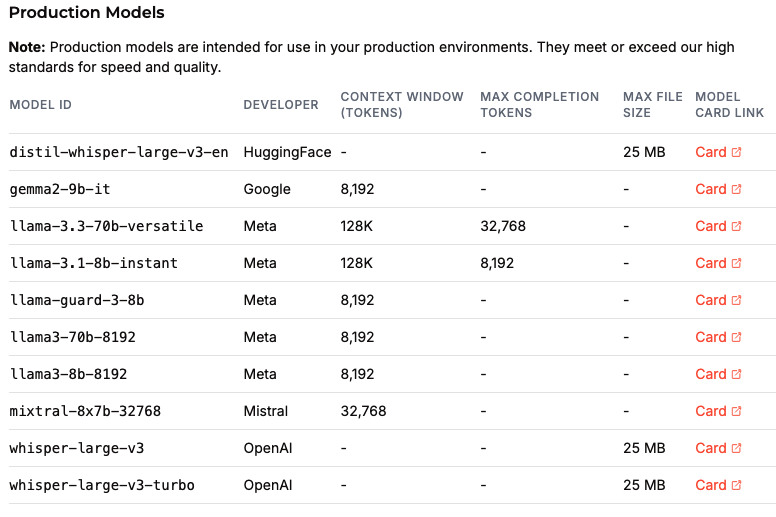Click Card link for llama-guard-3-8b
776x517 pixels.
pos(711,300)
